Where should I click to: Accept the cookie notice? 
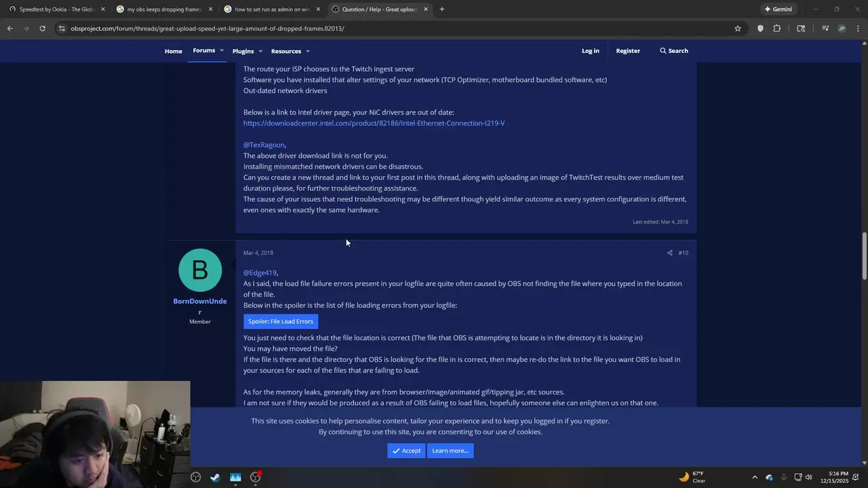point(406,451)
